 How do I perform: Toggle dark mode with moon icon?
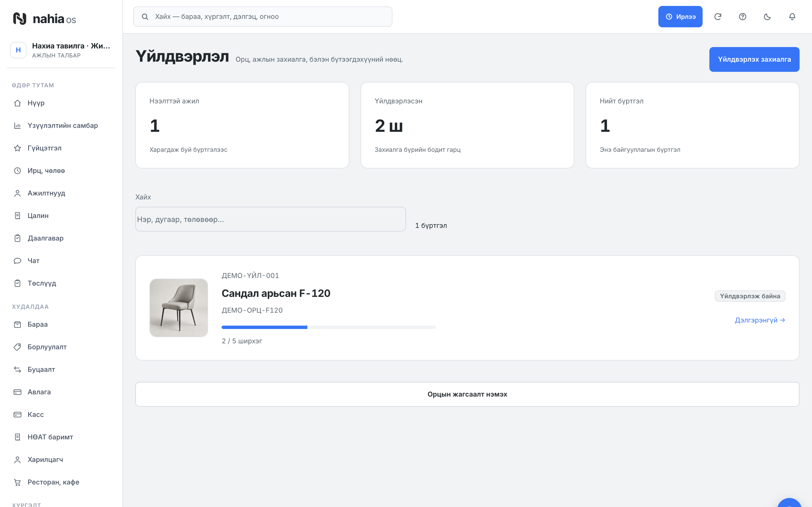click(x=767, y=17)
